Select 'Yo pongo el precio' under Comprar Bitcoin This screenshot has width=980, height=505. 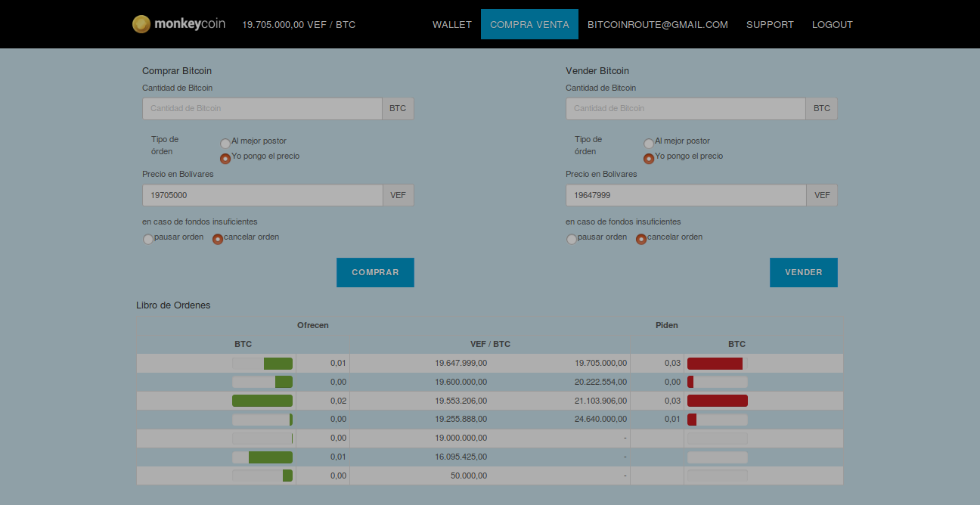[225, 158]
